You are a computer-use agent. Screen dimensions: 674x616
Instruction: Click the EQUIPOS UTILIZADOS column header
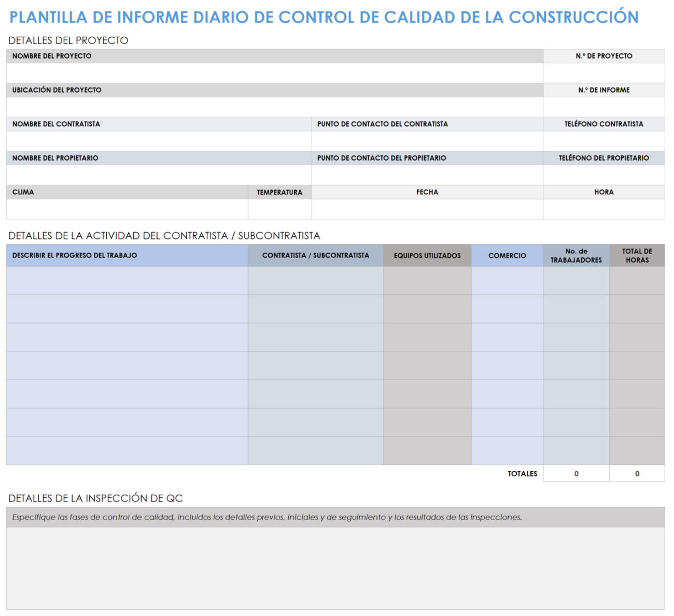pos(427,255)
